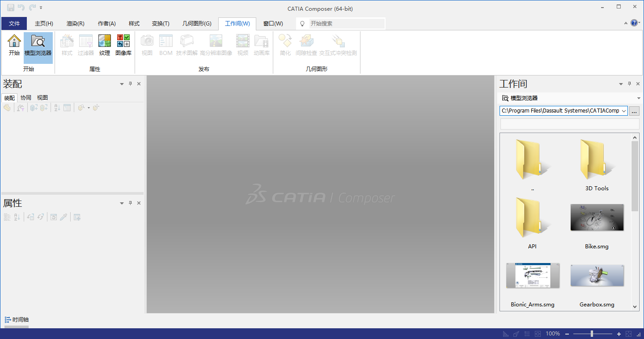Switch to the 作者(A) ribbon tab

[x=107, y=24]
